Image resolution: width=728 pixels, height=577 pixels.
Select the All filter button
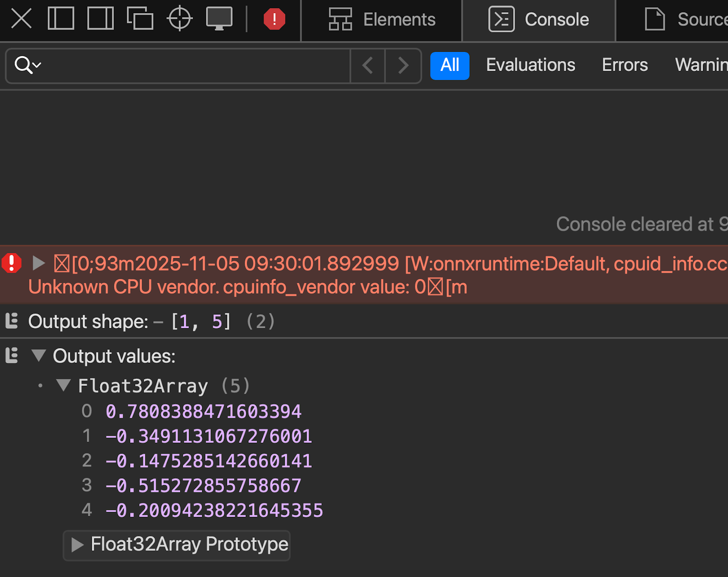[x=450, y=65]
